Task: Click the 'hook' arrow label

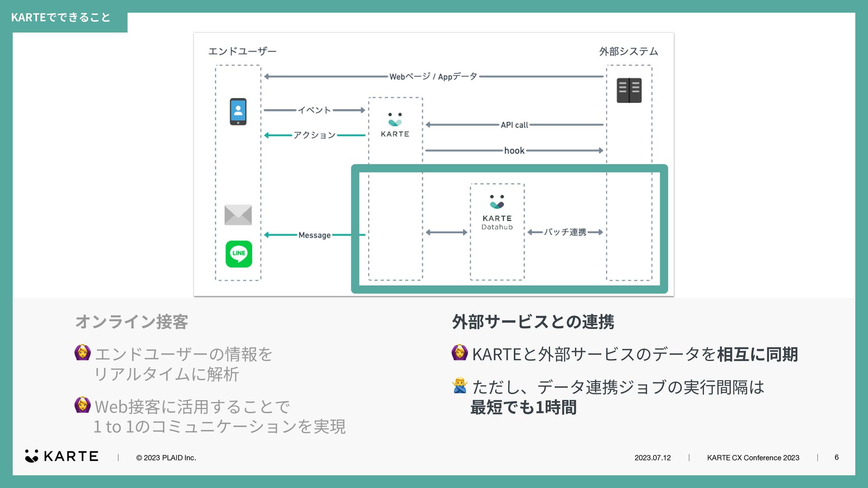Action: tap(514, 150)
